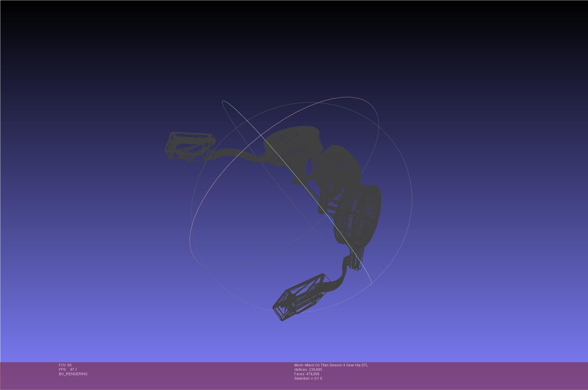588x390 pixels.
Task: Click the mesh filename label
Action: [331, 365]
